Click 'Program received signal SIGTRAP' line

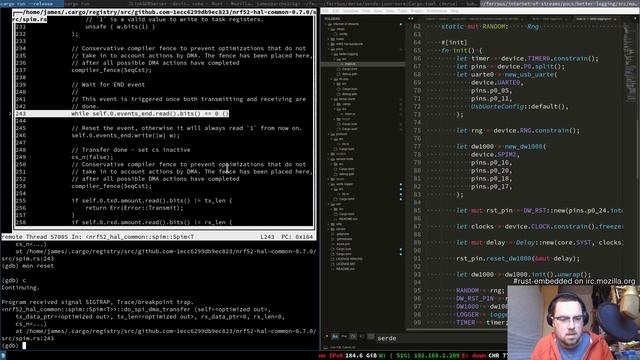click(97, 302)
